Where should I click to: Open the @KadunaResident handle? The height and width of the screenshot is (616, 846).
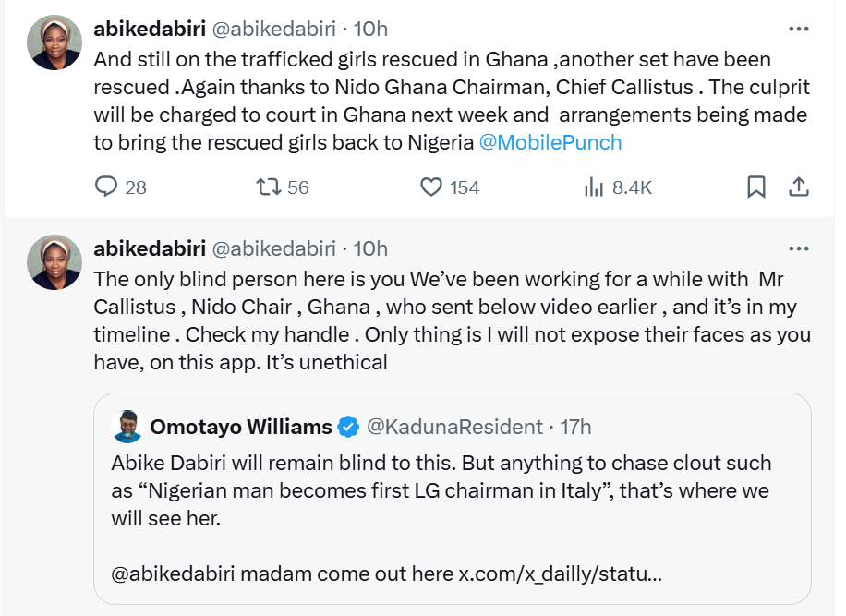coord(454,427)
